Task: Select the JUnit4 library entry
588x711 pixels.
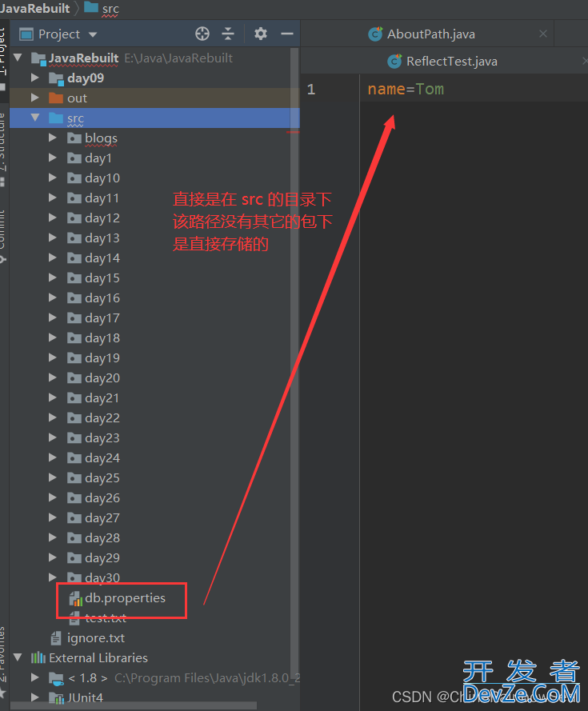Action: point(85,697)
